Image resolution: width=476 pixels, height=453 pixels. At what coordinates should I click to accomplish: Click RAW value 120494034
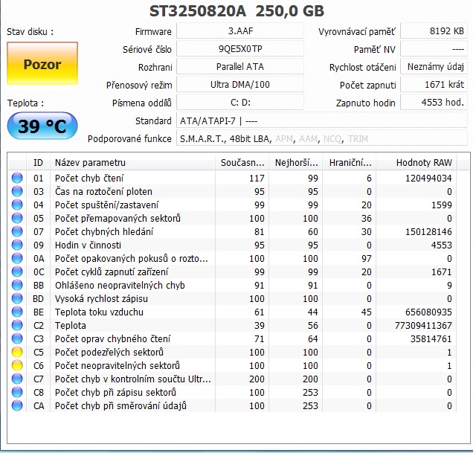428,178
